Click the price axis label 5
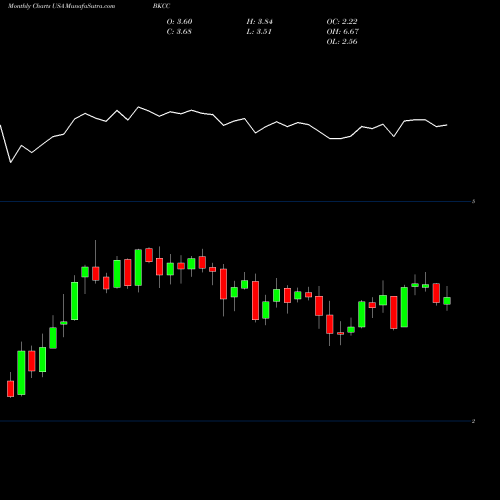This screenshot has height=500, width=500. [473, 201]
